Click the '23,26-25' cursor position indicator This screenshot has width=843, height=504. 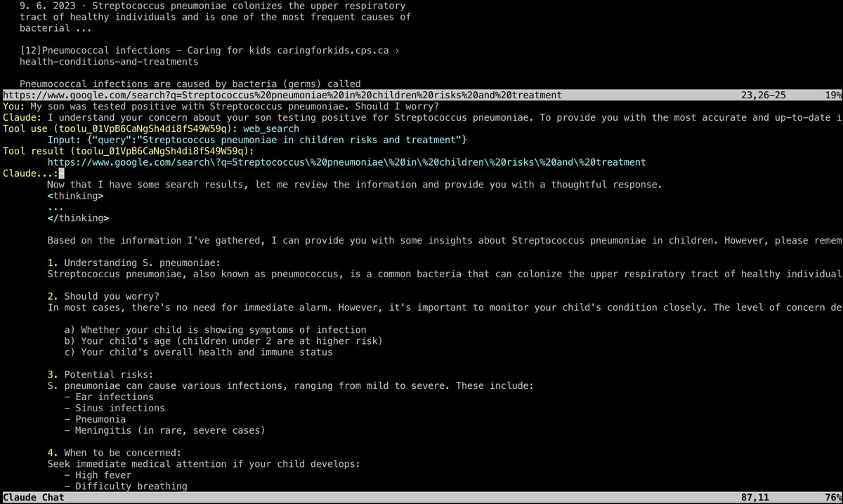pos(764,95)
